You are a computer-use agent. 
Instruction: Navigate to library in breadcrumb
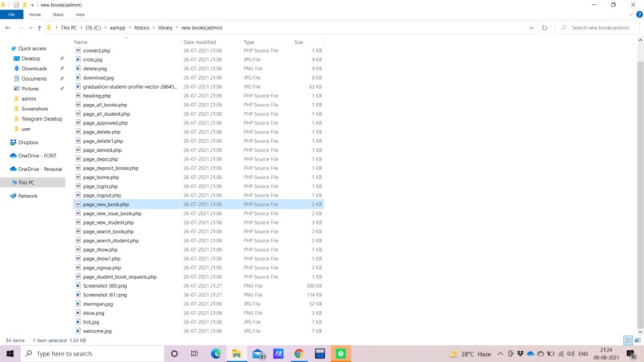(165, 27)
